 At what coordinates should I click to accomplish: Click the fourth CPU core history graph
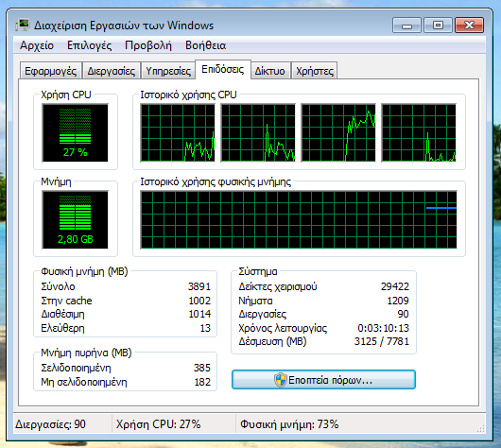pyautogui.click(x=419, y=132)
